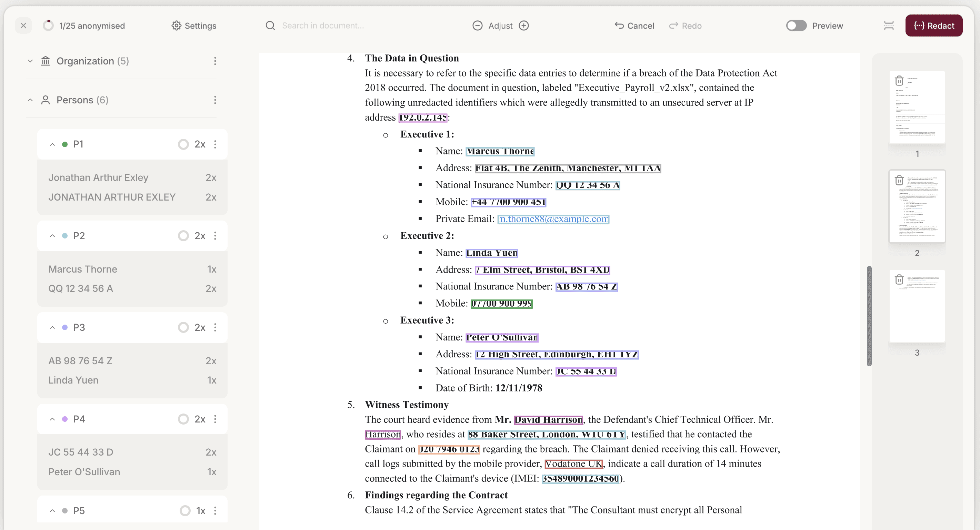The width and height of the screenshot is (980, 530).
Task: Click the Cancel undo button
Action: [x=634, y=26]
